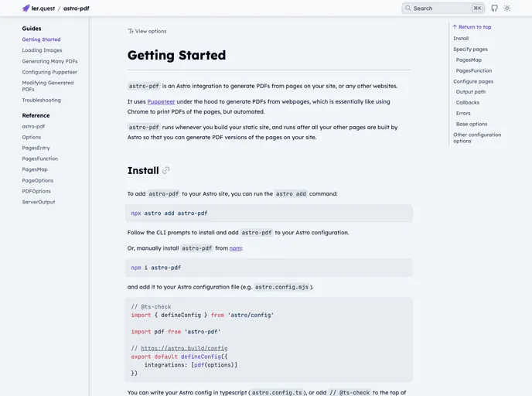Open Troubleshooting guide
532x396 pixels.
click(42, 100)
